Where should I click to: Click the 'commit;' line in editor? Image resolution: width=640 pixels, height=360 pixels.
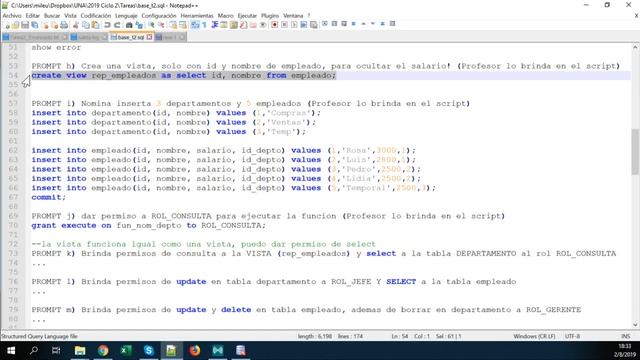(x=48, y=197)
